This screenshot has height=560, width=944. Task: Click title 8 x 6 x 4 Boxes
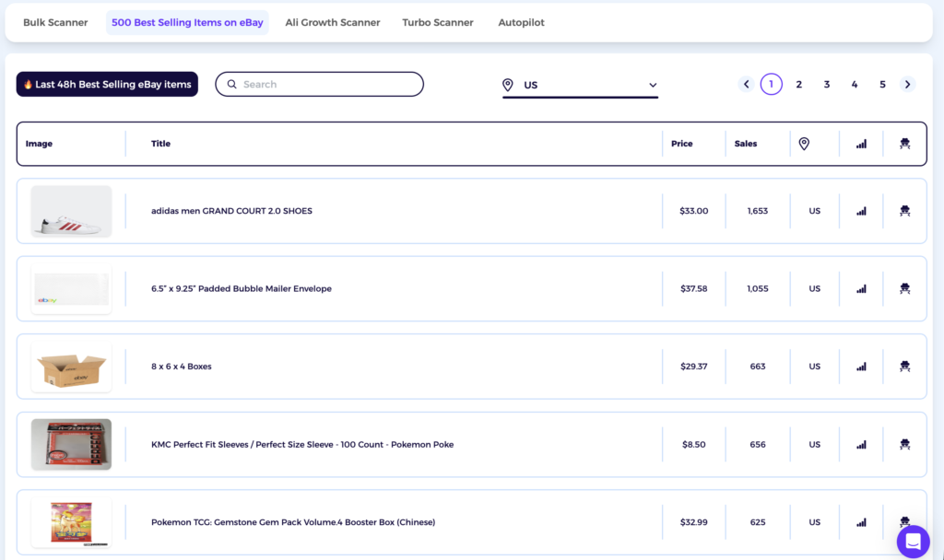182,367
